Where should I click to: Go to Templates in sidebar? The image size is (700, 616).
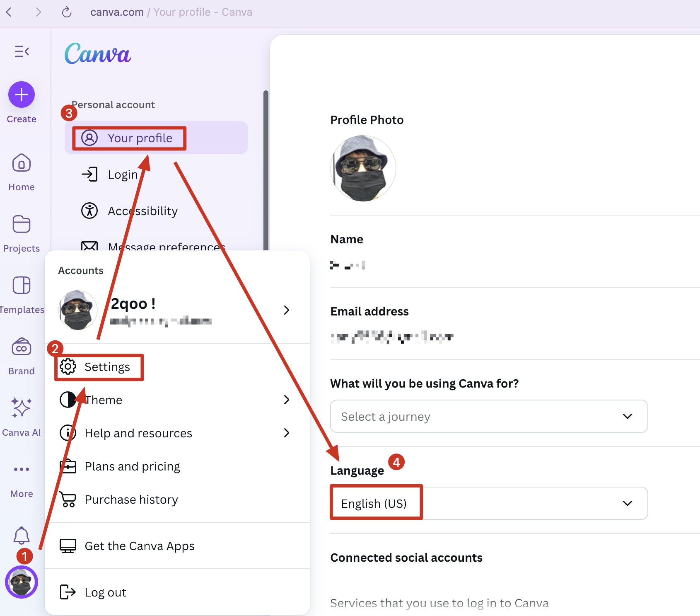coord(22,286)
